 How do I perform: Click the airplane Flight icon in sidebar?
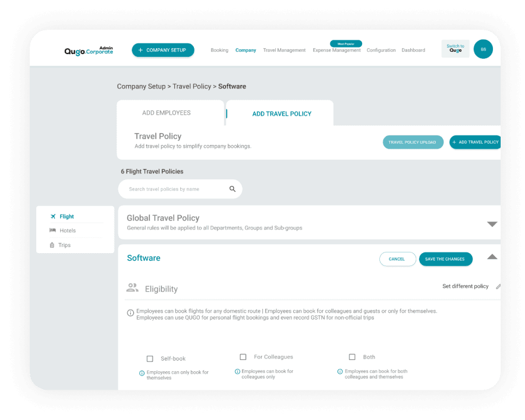pos(53,216)
